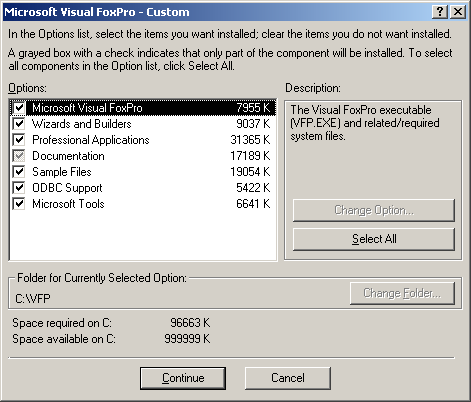This screenshot has width=471, height=402.
Task: Click the 19054 K size value
Action: tap(250, 172)
